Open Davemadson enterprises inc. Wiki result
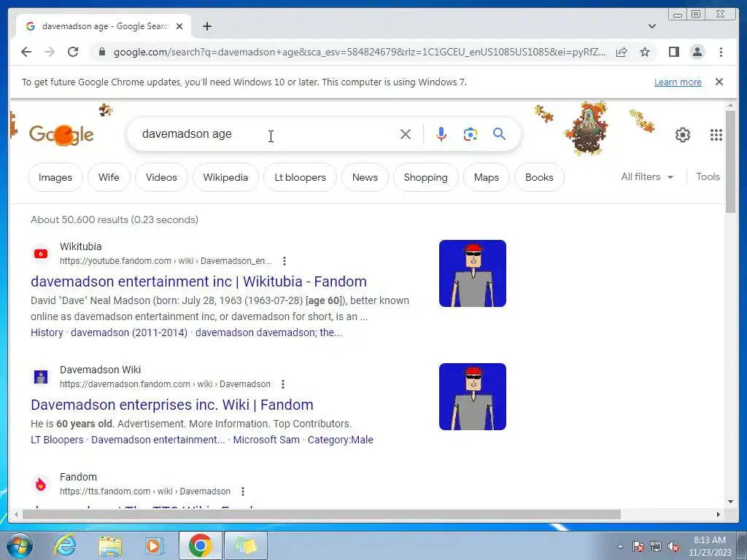Viewport: 747px width, 560px height. [x=172, y=405]
